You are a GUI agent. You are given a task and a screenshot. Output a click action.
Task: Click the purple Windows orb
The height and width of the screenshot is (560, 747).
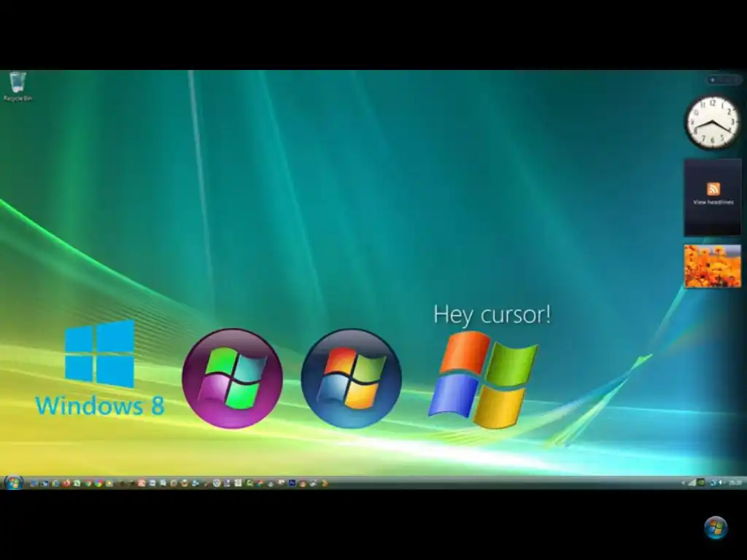pyautogui.click(x=233, y=378)
